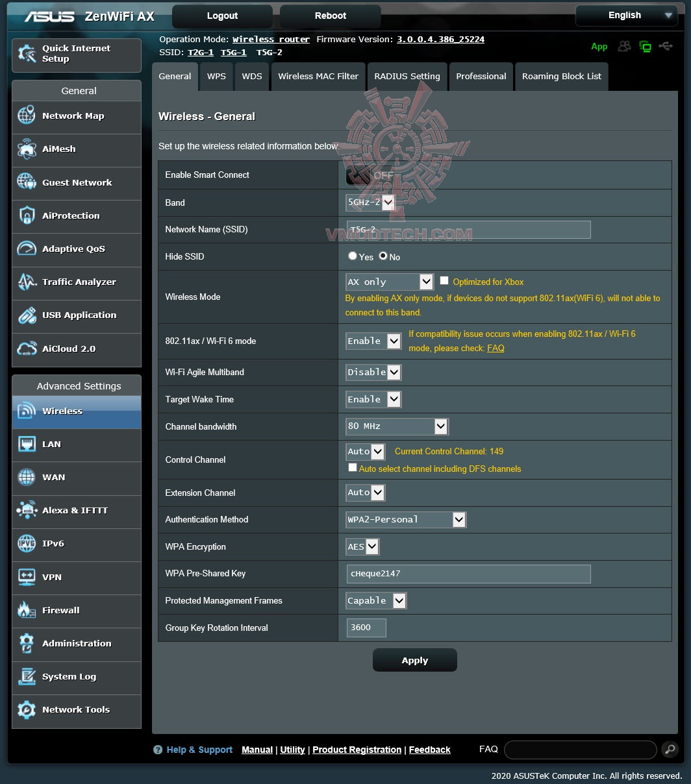
Task: Open 802.11ax / Wi-Fi 6 mode dropdown
Action: [x=373, y=341]
